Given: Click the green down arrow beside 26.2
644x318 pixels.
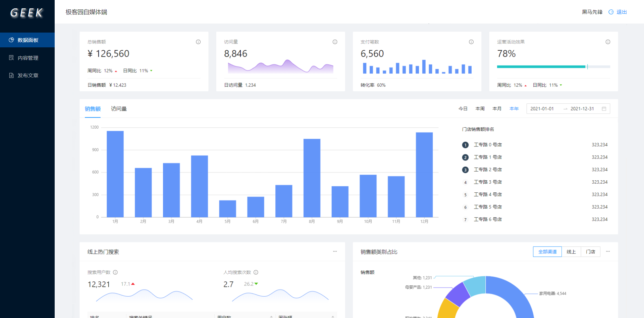Looking at the screenshot, I should click(x=256, y=284).
